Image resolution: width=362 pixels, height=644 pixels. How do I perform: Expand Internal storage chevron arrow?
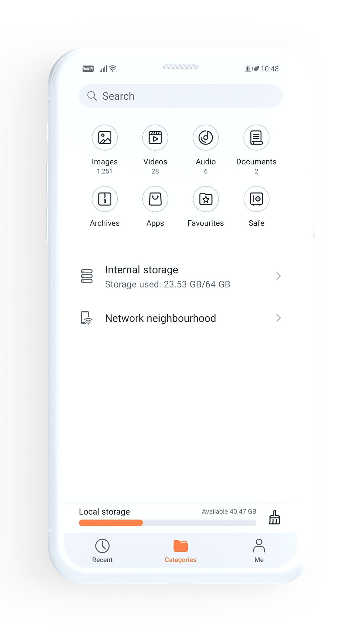tap(278, 276)
